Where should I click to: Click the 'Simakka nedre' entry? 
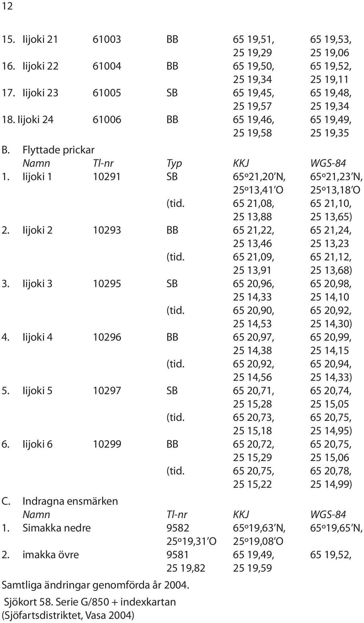click(56, 528)
